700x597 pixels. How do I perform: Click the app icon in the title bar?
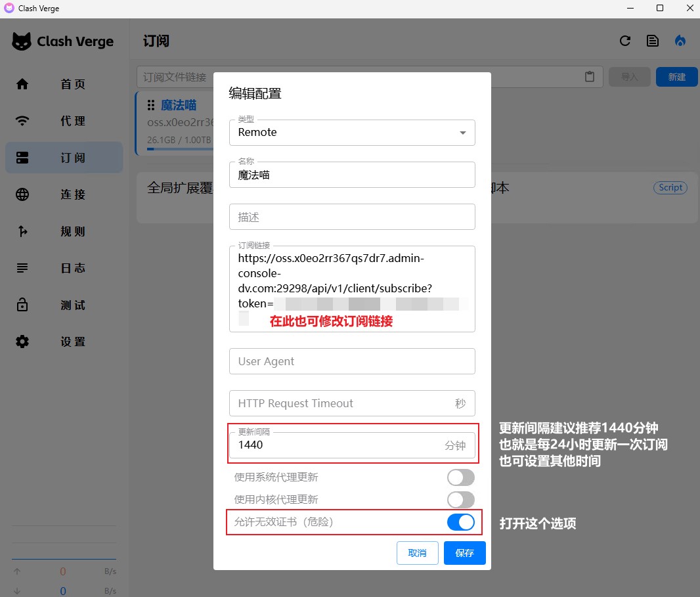click(9, 8)
